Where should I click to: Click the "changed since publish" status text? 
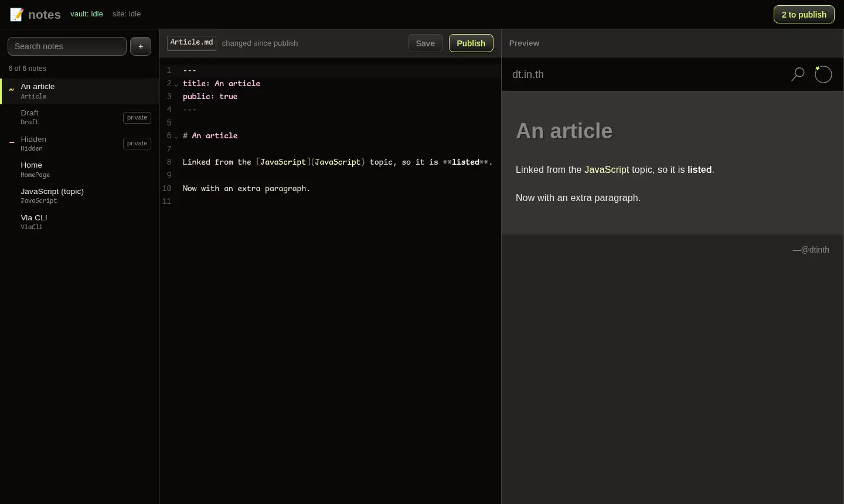tap(260, 43)
